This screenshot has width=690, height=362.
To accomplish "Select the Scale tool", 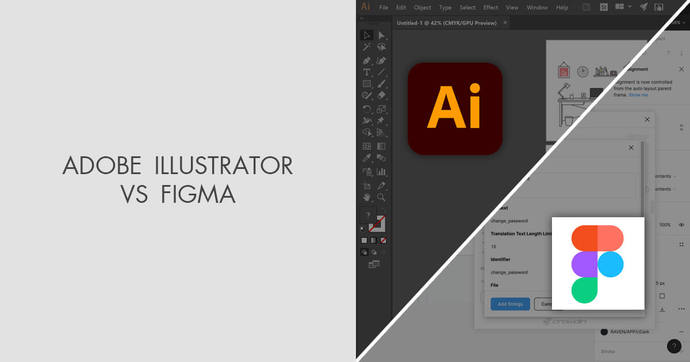I will pos(381,109).
